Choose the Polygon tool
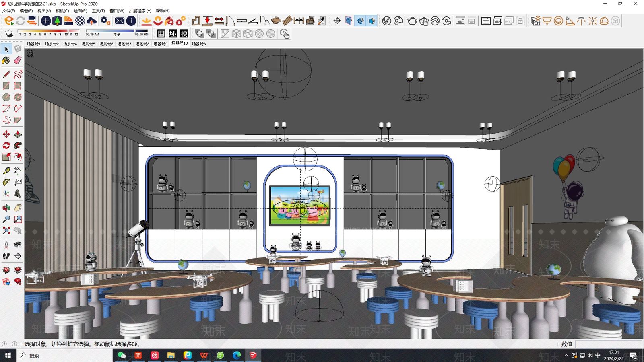Viewport: 644px width, 362px height. click(x=18, y=97)
